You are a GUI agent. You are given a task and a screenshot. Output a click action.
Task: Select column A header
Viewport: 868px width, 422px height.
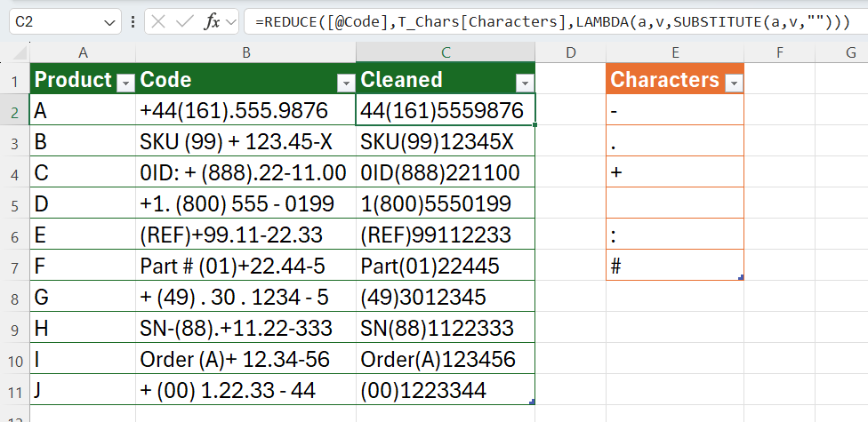pos(83,52)
